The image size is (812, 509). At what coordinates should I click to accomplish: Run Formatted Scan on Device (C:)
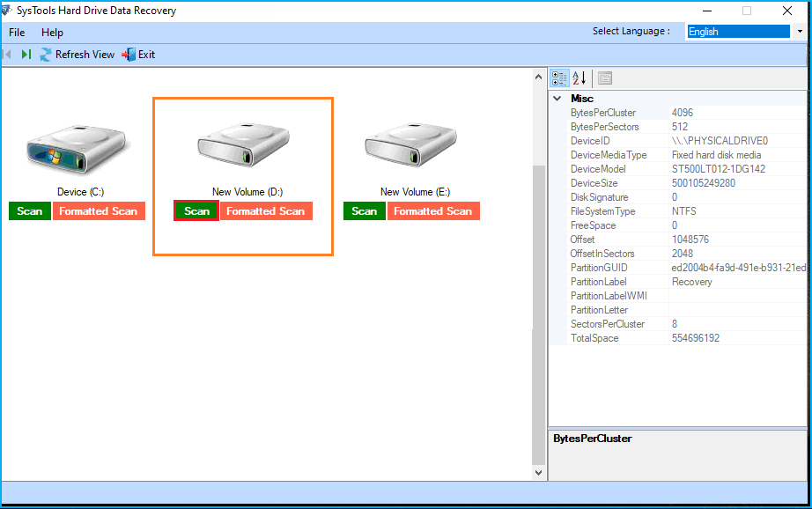coord(99,211)
